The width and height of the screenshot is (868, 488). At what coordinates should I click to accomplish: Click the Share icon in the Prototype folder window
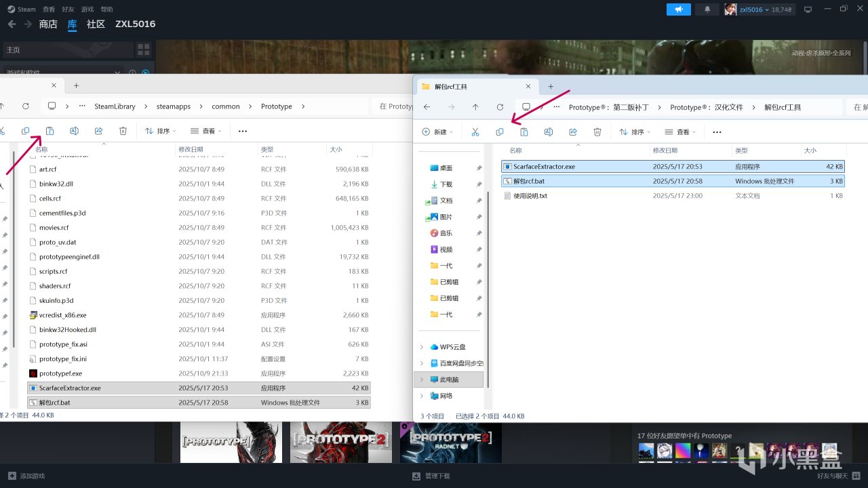(98, 131)
